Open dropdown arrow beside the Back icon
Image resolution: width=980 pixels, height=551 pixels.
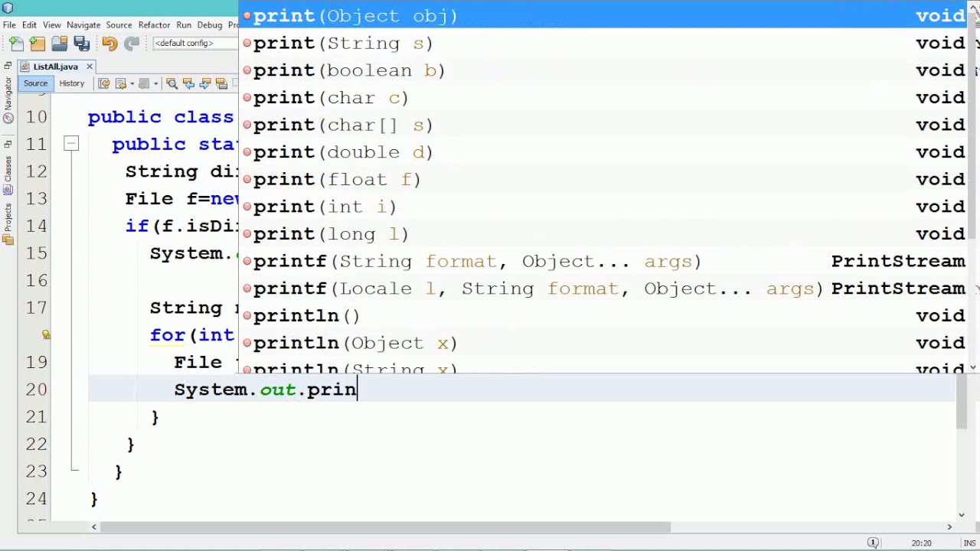[x=132, y=83]
